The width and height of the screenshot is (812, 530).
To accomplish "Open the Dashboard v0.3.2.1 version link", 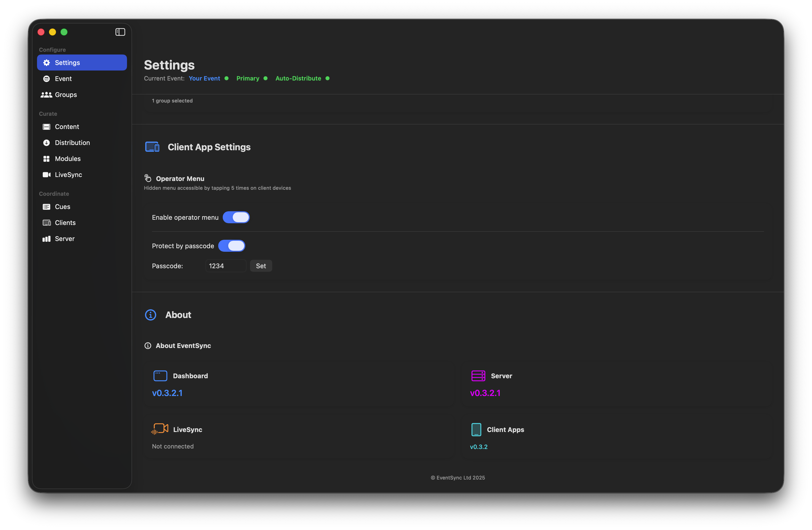I will (167, 393).
